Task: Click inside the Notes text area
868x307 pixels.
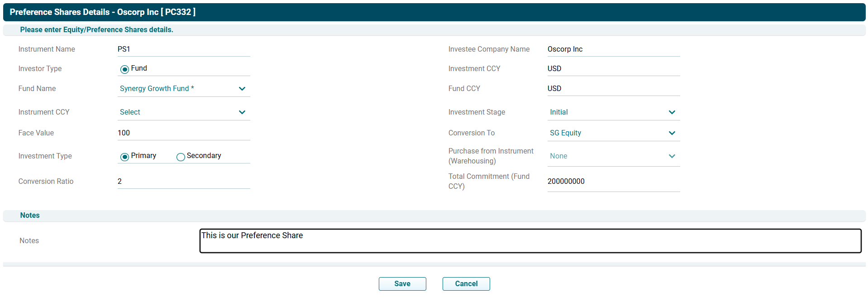Action: [529, 241]
